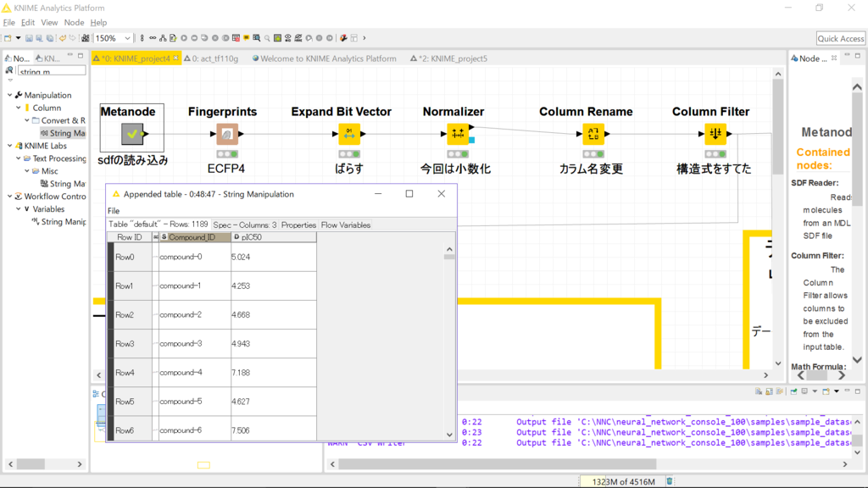Open the Open Console dropdown arrow

pyautogui.click(x=837, y=391)
